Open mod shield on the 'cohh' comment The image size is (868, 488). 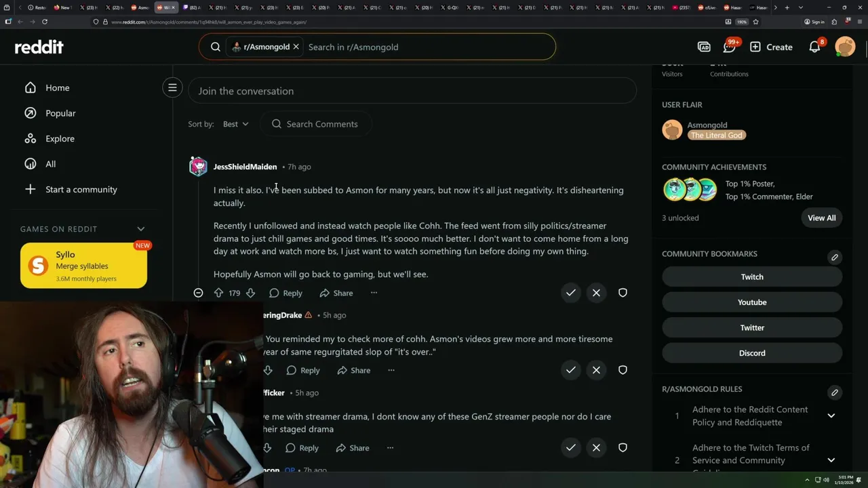click(x=623, y=370)
